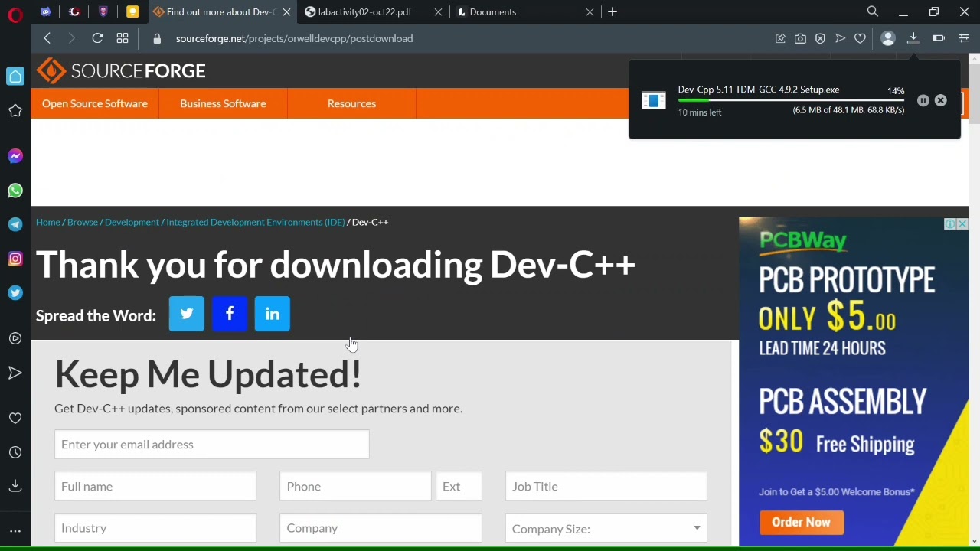Open the Player sidebar icon
The image size is (980, 551).
pos(15,338)
